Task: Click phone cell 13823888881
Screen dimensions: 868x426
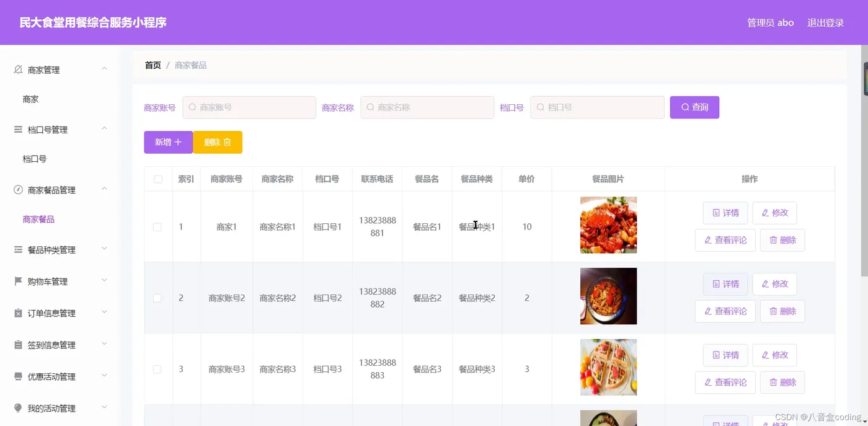Action: point(377,227)
